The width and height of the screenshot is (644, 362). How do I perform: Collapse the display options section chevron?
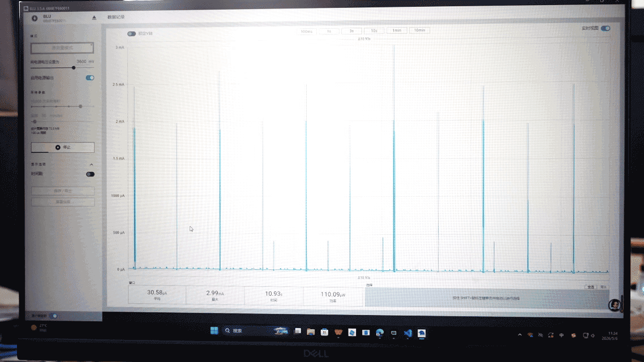coord(91,164)
